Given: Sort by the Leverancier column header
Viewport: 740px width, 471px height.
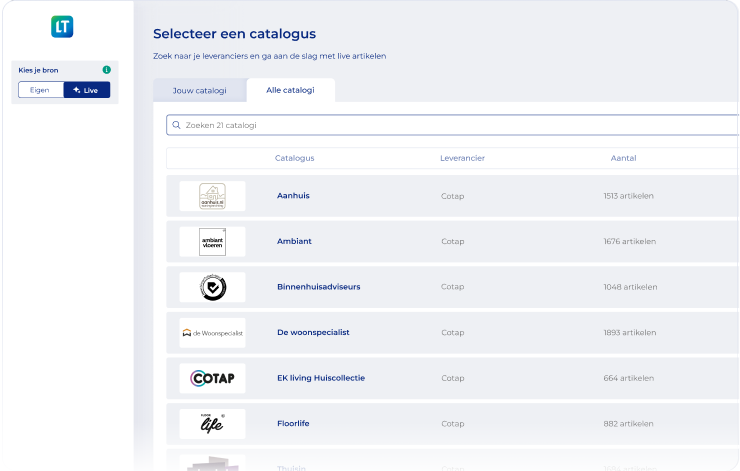Looking at the screenshot, I should (x=462, y=158).
